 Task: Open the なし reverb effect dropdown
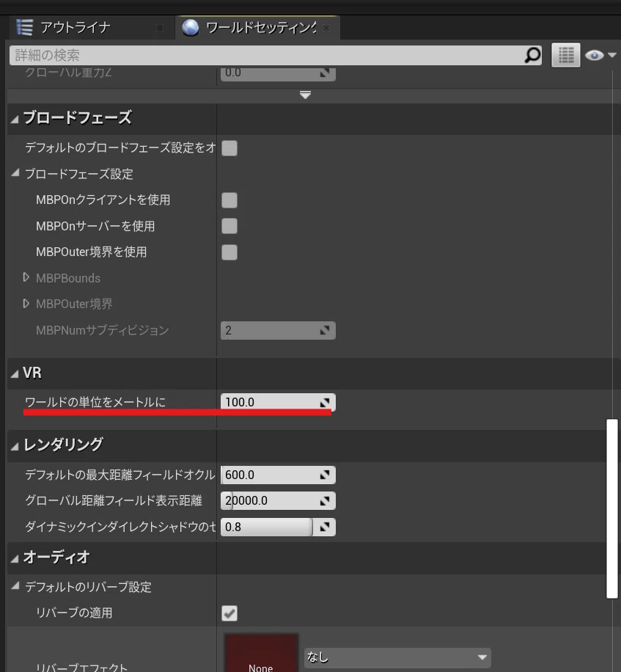397,657
